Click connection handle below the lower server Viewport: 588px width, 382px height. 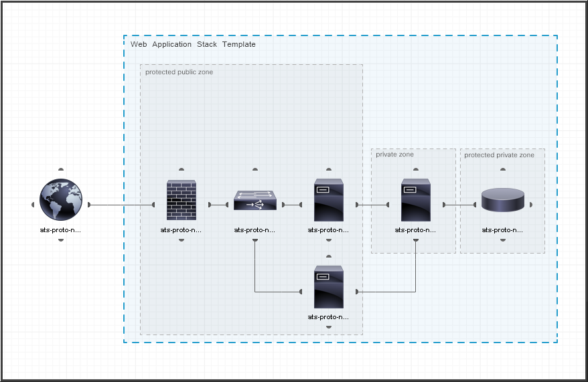coord(329,327)
